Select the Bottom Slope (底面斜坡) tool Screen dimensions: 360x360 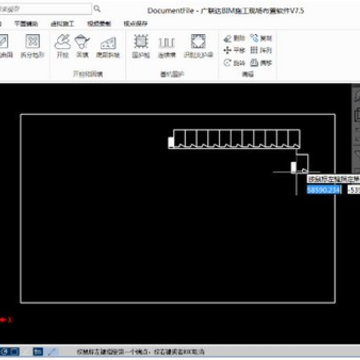pos(108,46)
